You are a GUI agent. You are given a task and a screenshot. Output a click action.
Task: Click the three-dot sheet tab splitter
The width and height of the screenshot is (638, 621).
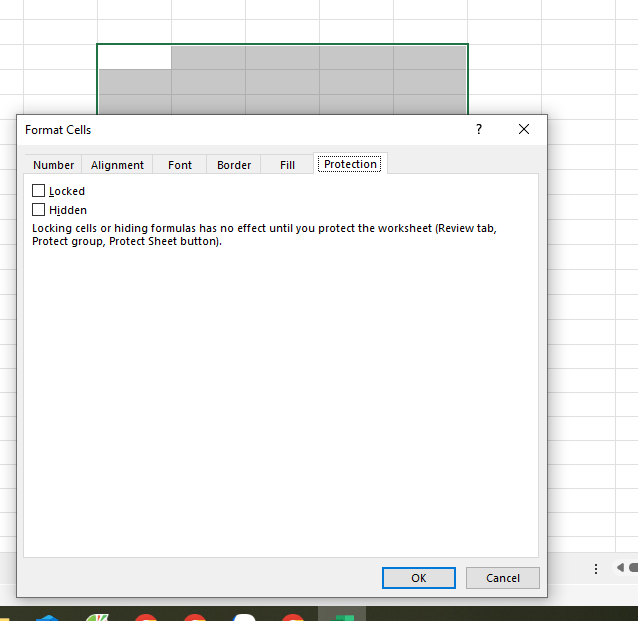[596, 569]
